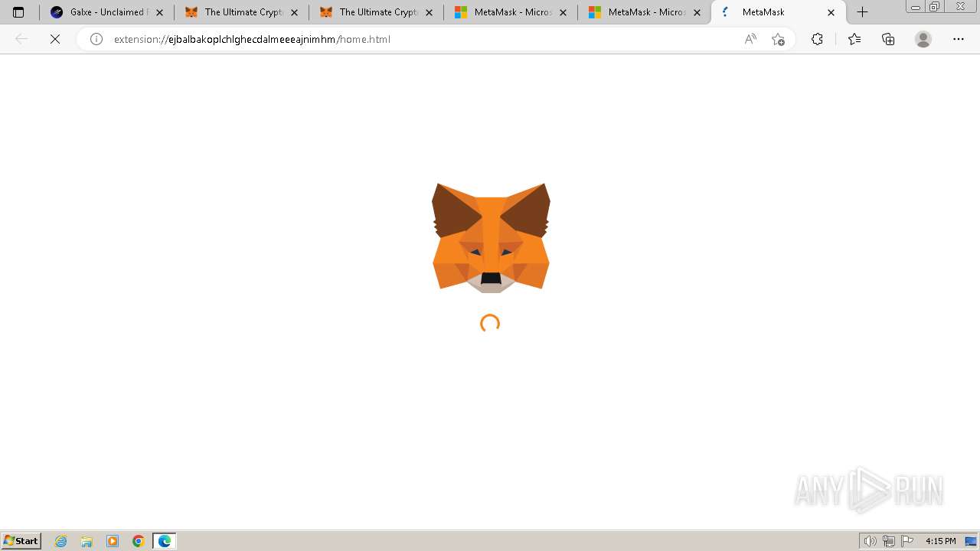This screenshot has height=551, width=980.
Task: Open the Favorites list icon
Action: coord(854,39)
